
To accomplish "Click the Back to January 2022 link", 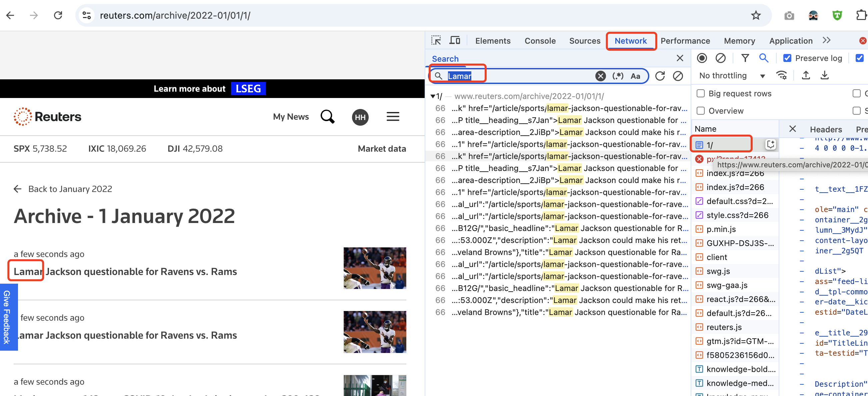I will pyautogui.click(x=63, y=189).
